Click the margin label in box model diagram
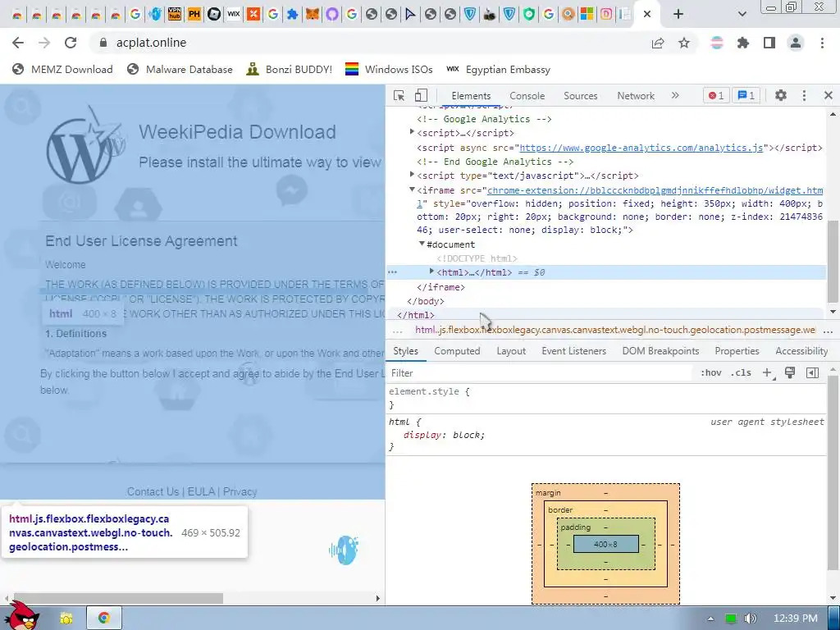 548,492
